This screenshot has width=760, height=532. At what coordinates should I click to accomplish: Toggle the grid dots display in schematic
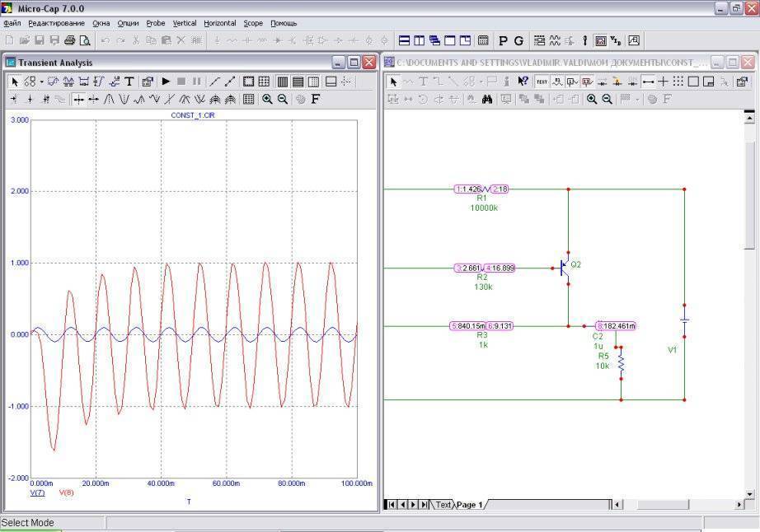(x=678, y=82)
